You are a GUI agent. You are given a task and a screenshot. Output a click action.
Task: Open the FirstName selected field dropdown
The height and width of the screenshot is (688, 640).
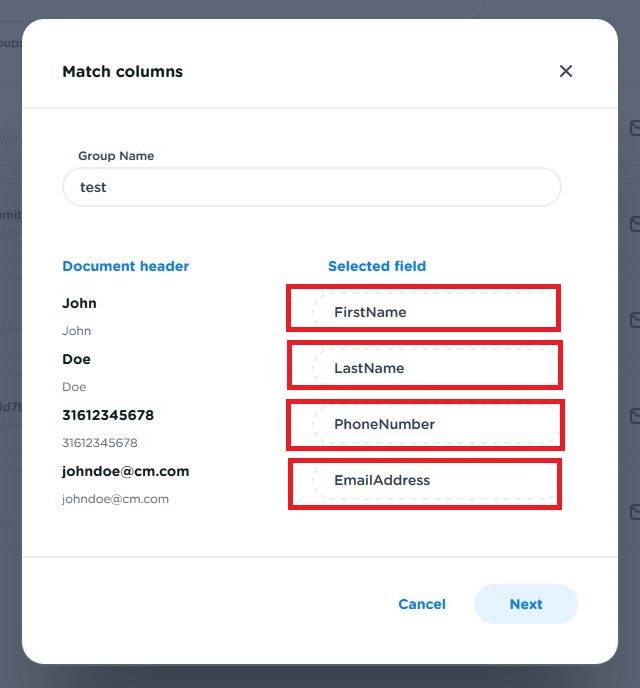[434, 312]
